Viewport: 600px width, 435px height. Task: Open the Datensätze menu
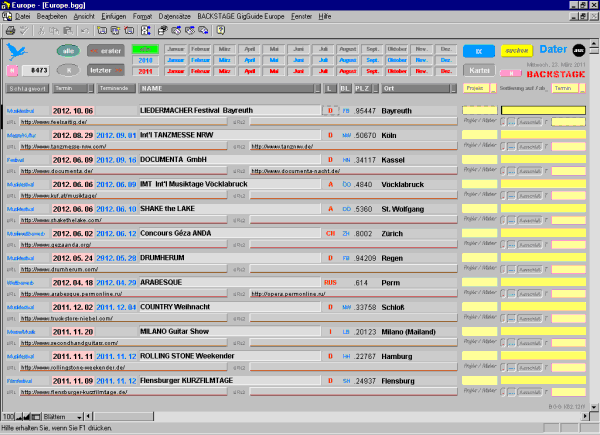pyautogui.click(x=174, y=16)
